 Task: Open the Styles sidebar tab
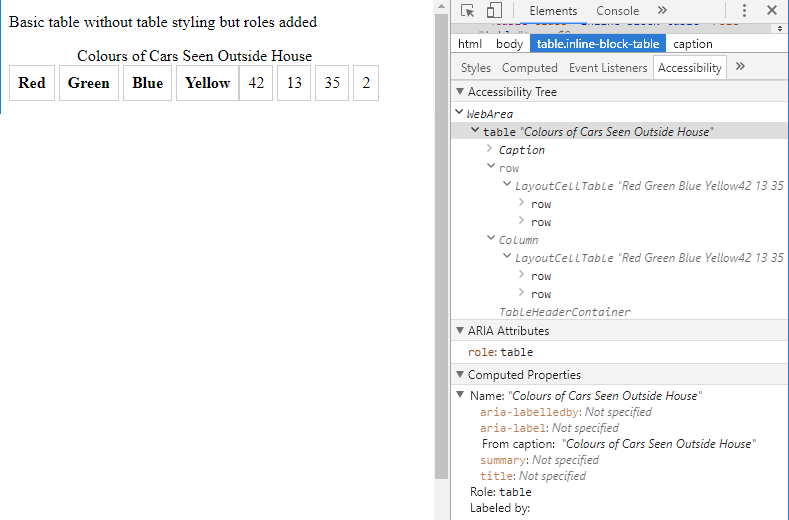(476, 68)
